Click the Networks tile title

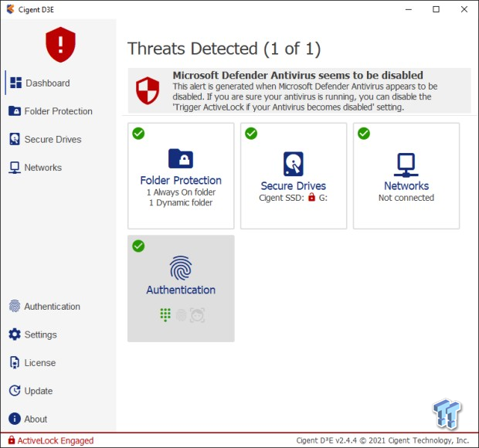[x=406, y=185]
